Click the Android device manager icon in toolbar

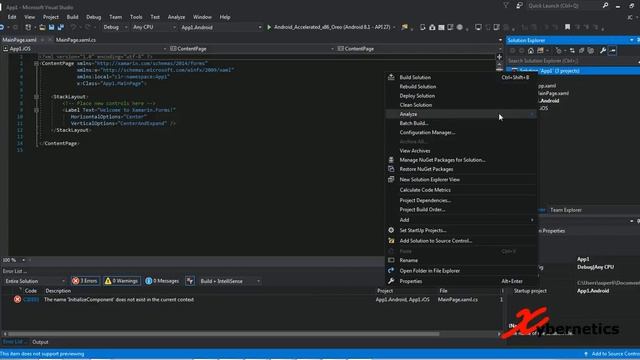point(422,27)
